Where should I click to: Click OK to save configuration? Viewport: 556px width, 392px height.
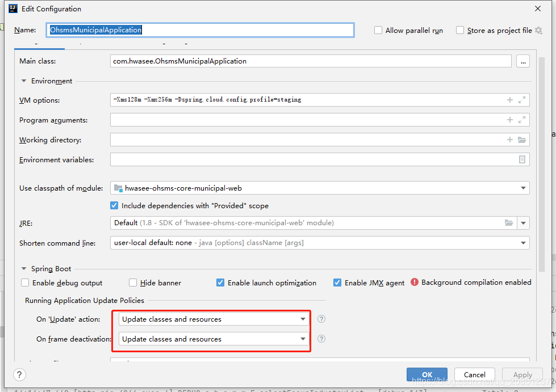coord(427,374)
